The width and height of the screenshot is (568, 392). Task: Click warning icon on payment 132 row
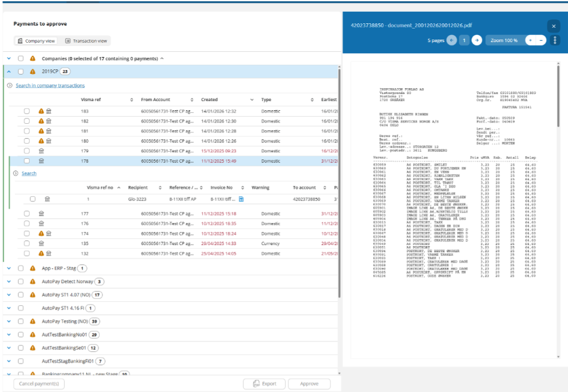41,253
